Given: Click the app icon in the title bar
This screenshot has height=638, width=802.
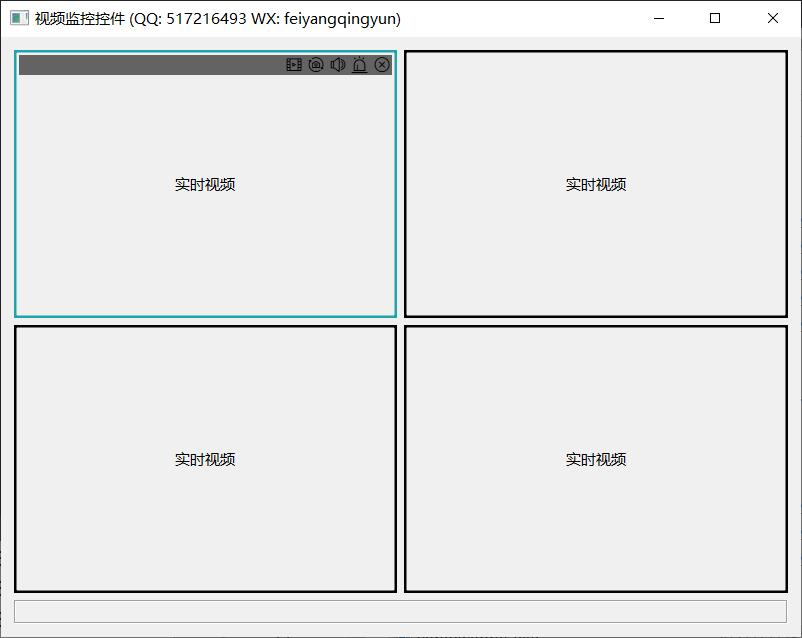Looking at the screenshot, I should [19, 18].
